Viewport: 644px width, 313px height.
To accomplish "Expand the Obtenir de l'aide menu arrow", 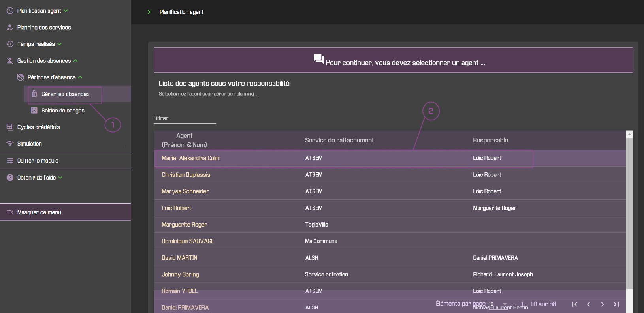I will coord(60,178).
